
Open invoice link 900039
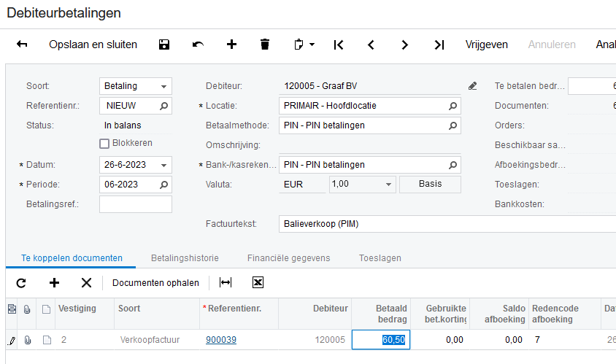click(221, 340)
